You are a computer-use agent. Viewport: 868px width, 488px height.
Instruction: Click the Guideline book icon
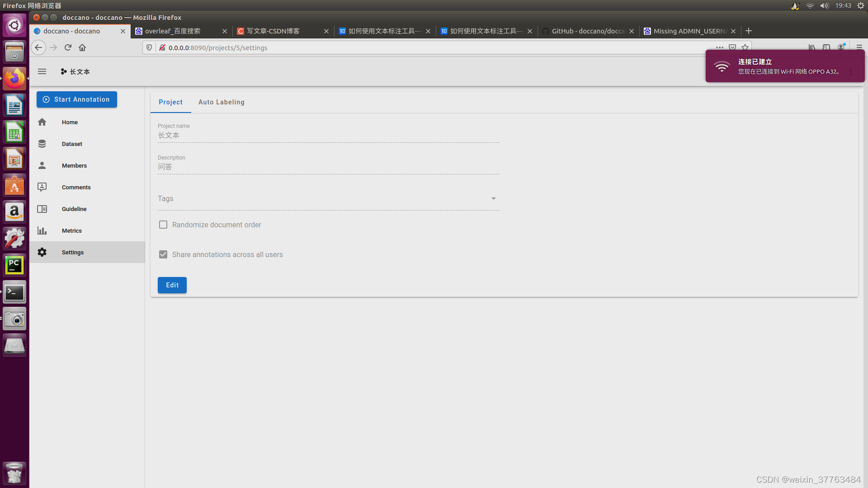[x=42, y=209]
